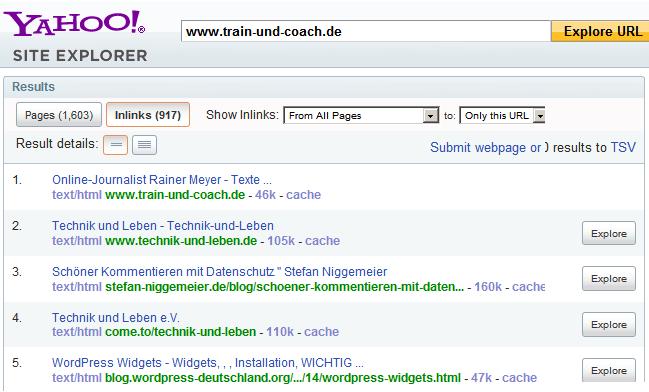Open cache for stefan-niggemeier.de result

(529, 286)
